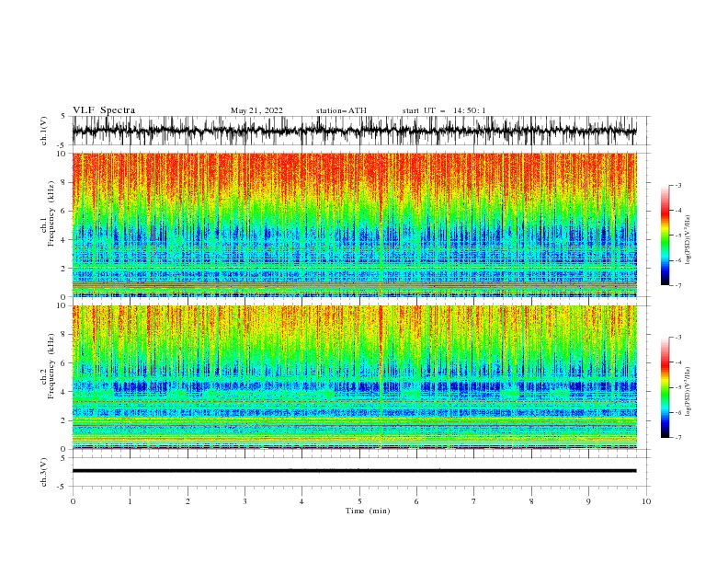Click the "Time (min)" axis title

coord(368,511)
